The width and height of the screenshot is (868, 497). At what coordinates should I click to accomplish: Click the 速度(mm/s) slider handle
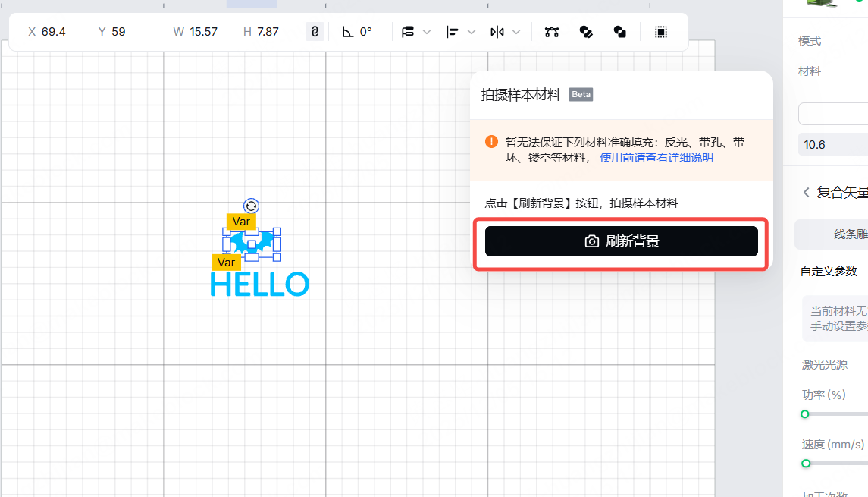click(806, 463)
